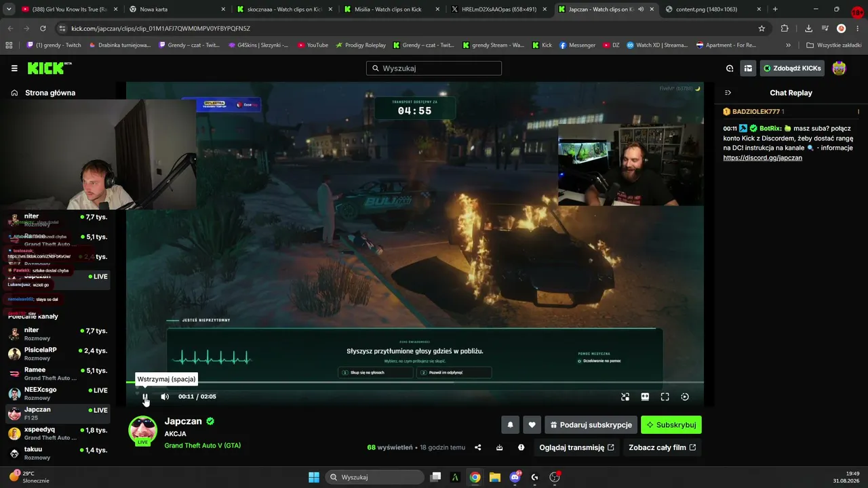The height and width of the screenshot is (488, 868).
Task: Collapse the Chat Replay panel
Action: pyautogui.click(x=728, y=93)
